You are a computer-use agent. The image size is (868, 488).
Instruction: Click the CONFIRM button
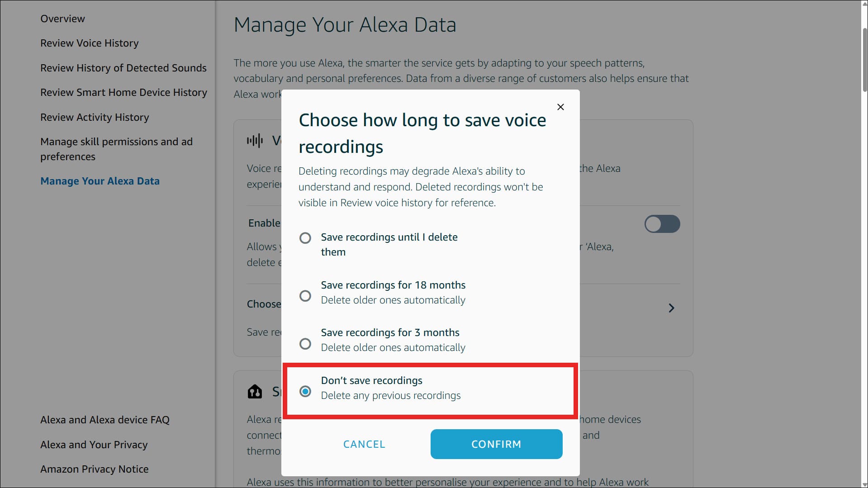coord(496,444)
